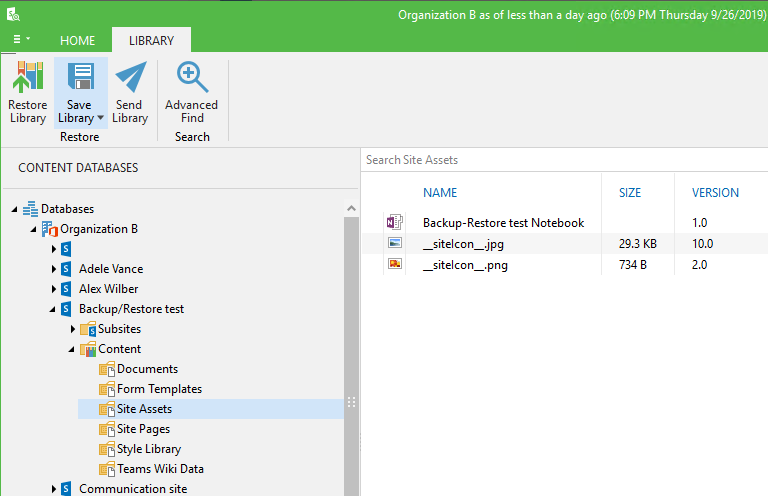
Task: Sort by the NAME column header
Action: (x=440, y=192)
